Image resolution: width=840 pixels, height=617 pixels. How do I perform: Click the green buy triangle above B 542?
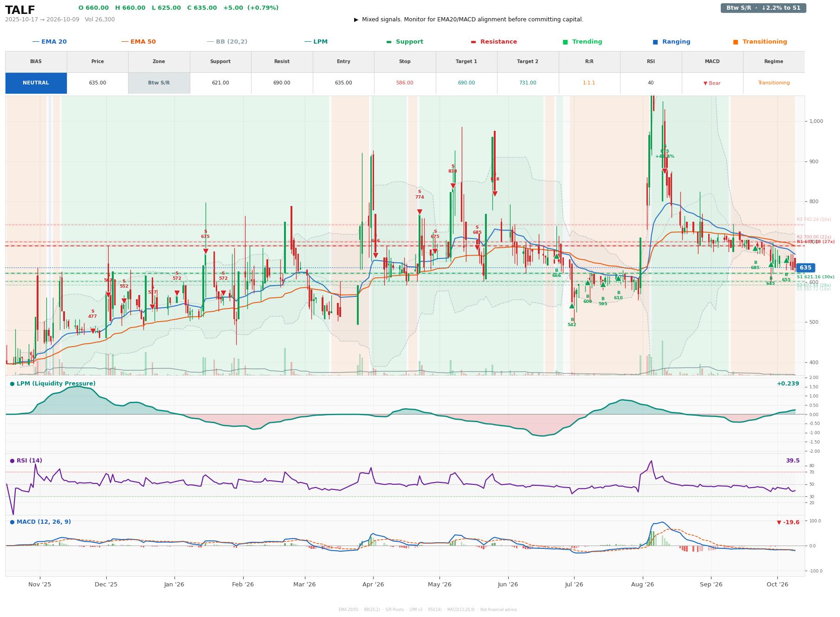click(x=572, y=306)
